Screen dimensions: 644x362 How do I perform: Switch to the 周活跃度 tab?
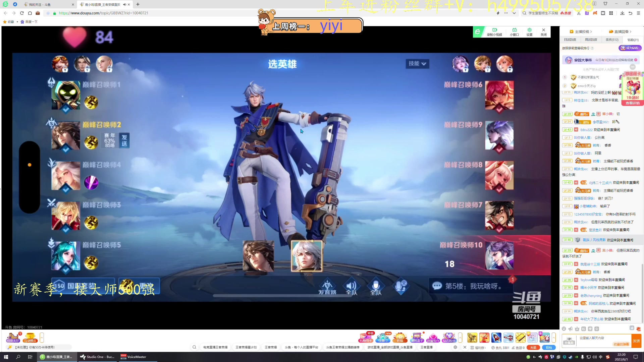591,40
